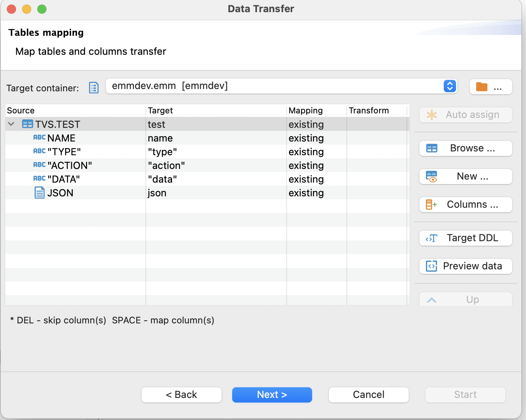Click the JSON binary data type icon
The height and width of the screenshot is (420, 526).
[40, 192]
